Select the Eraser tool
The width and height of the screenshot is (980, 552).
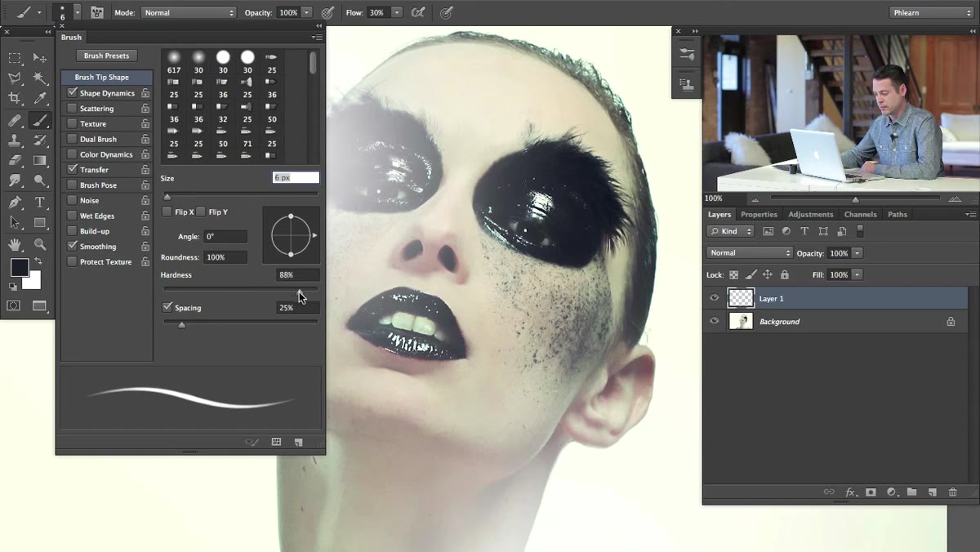[15, 161]
